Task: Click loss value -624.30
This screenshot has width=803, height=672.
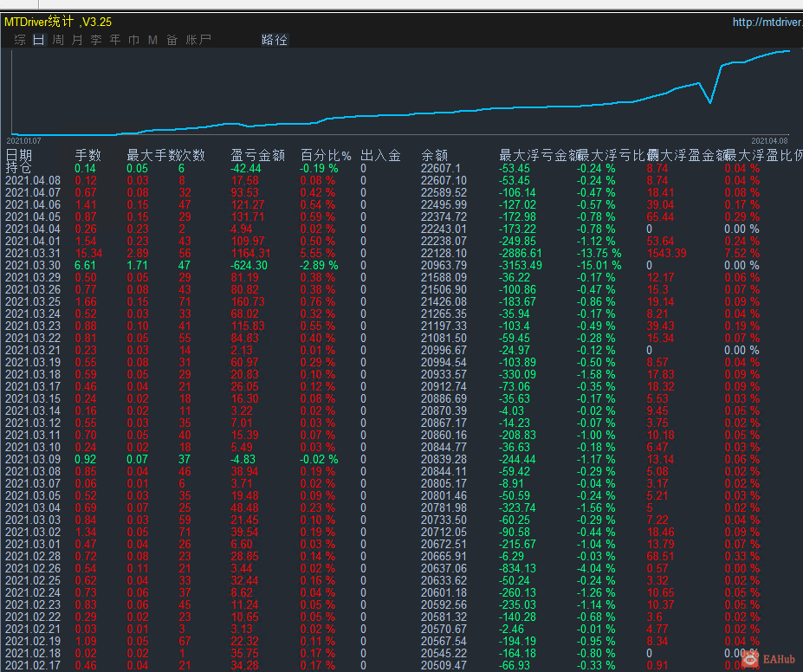Action: point(249,266)
